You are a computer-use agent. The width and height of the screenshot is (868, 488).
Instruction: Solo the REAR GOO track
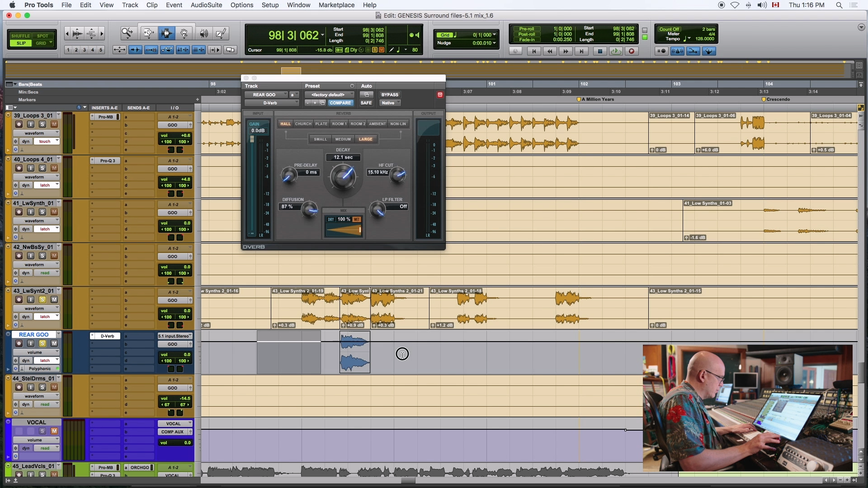pos(42,343)
